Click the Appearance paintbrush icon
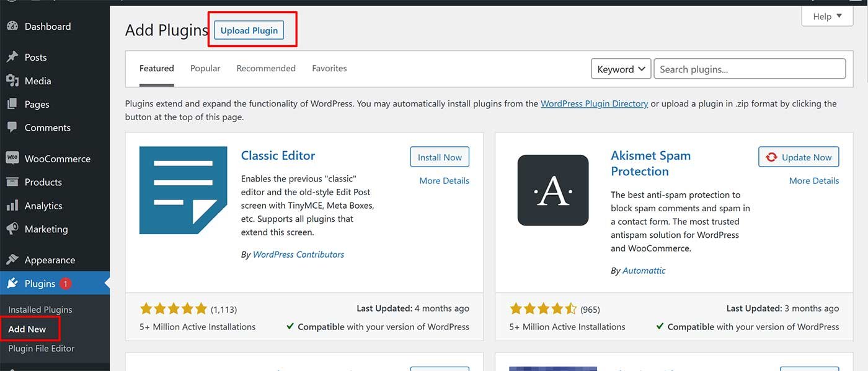 point(12,260)
